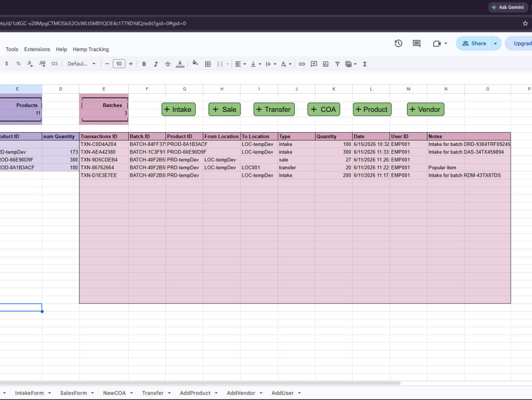Insert comment icon in toolbar

[314, 64]
